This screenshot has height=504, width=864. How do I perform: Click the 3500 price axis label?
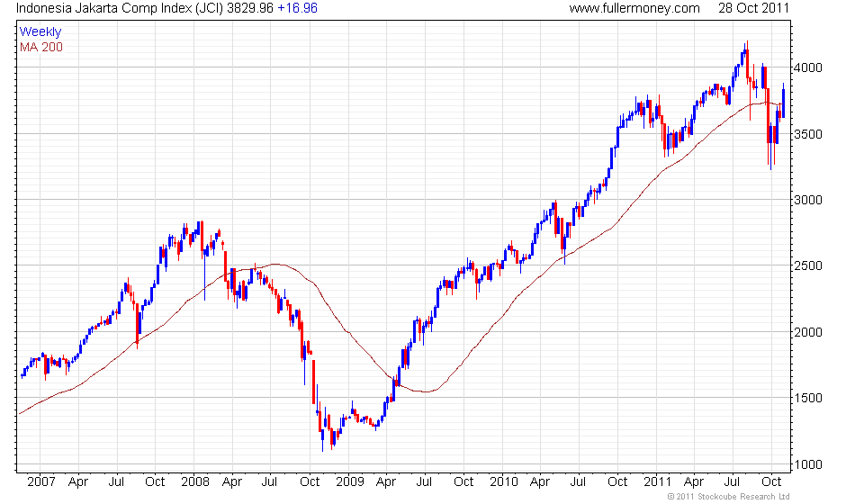808,134
